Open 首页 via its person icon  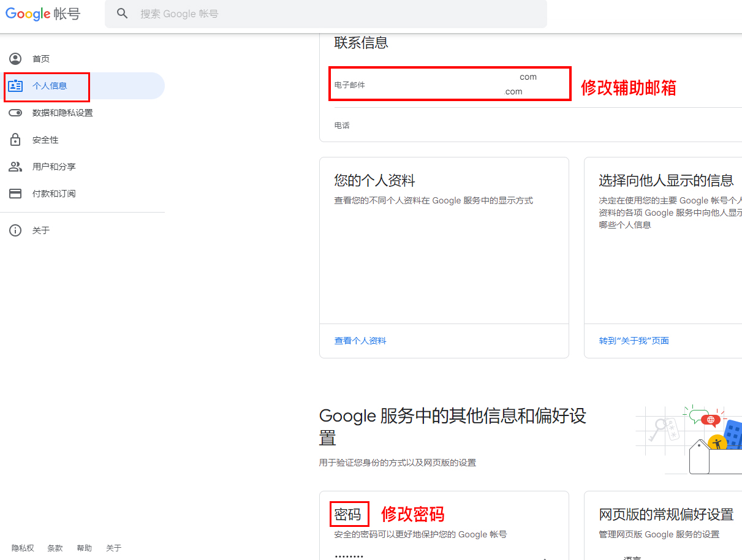[15, 59]
